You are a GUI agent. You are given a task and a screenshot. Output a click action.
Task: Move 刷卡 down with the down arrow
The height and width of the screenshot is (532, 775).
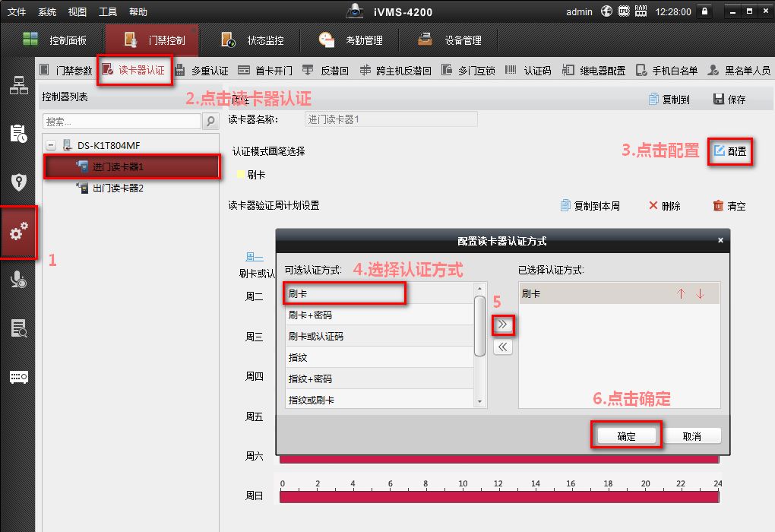click(x=701, y=294)
